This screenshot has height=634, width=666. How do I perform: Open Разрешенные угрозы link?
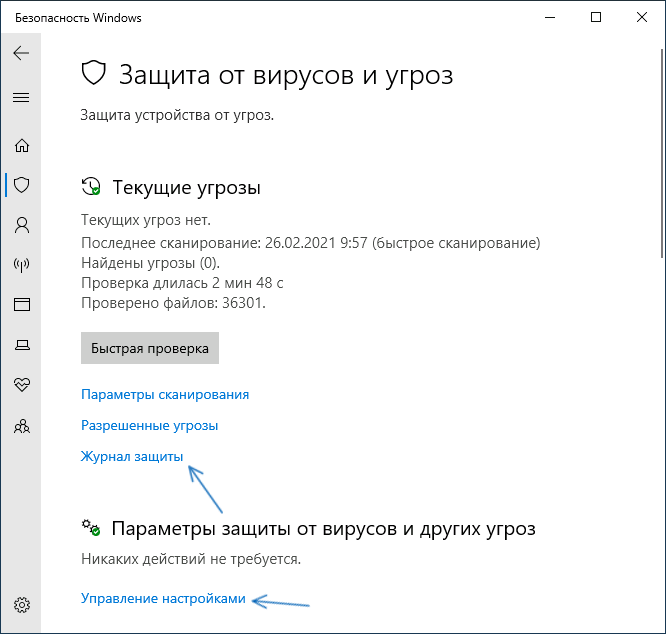(150, 425)
